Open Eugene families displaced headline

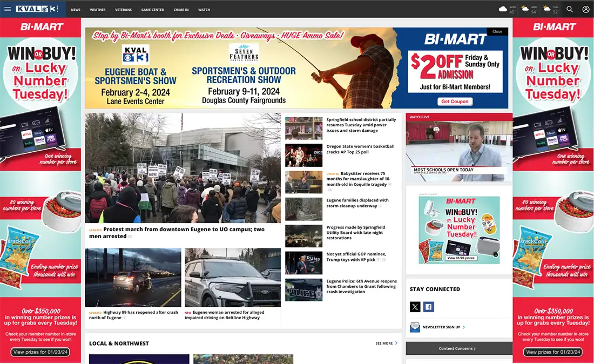coord(357,203)
